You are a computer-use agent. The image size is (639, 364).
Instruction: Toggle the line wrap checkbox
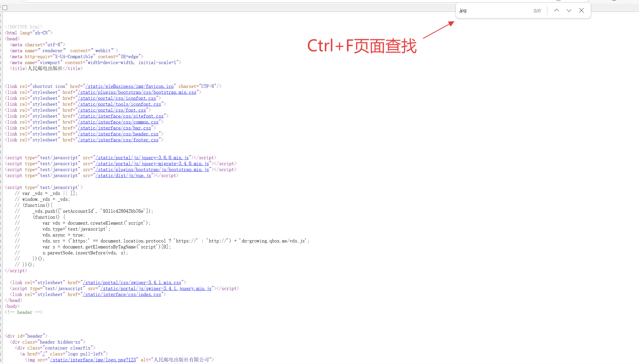tap(5, 8)
